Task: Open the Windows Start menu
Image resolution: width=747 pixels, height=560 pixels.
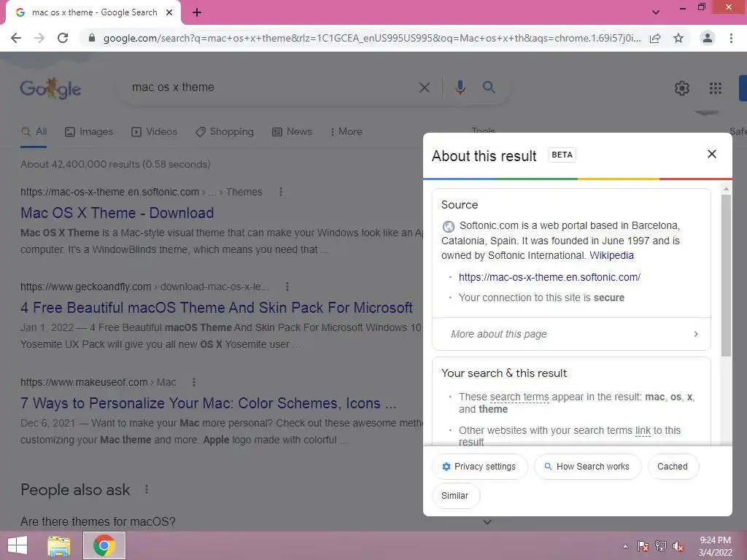Action: (18, 545)
